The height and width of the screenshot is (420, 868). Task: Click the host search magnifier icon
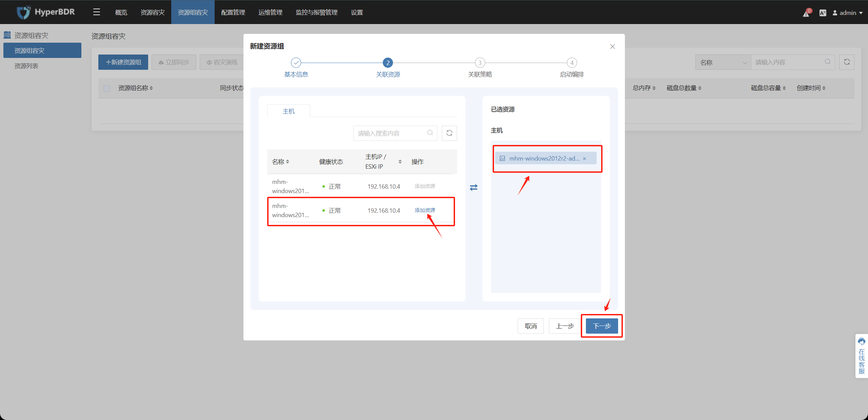[430, 133]
